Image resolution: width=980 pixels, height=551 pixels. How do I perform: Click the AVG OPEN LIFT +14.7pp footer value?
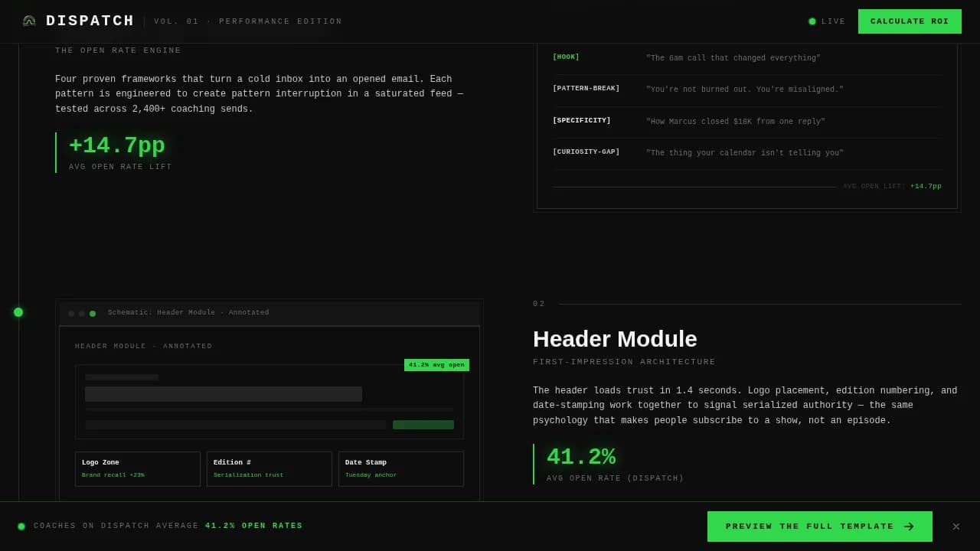pos(926,186)
